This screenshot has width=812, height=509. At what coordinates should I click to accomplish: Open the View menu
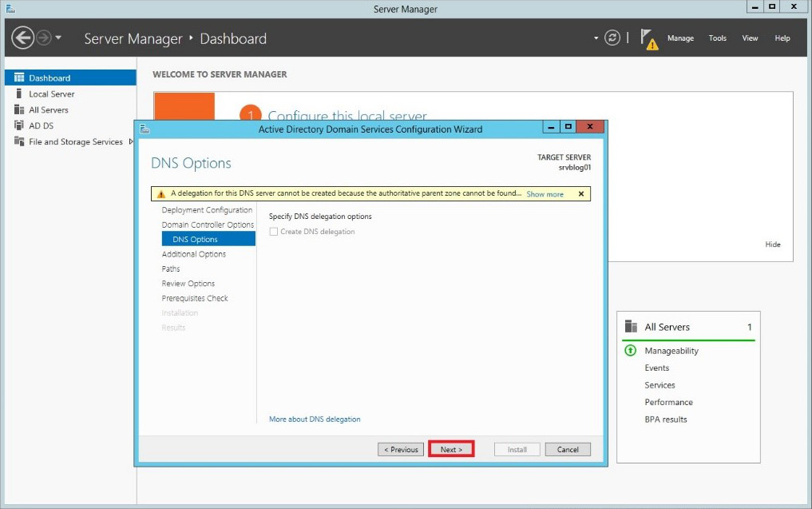(x=750, y=38)
